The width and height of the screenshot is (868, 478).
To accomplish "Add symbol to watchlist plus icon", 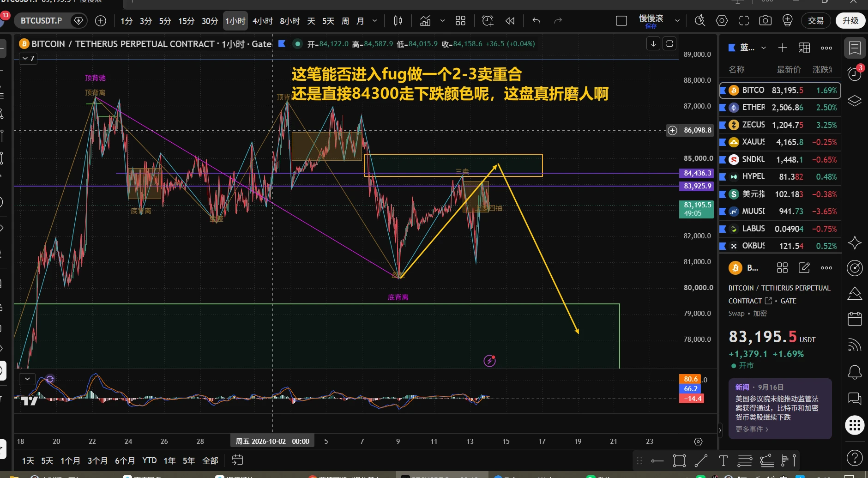I will click(x=782, y=48).
